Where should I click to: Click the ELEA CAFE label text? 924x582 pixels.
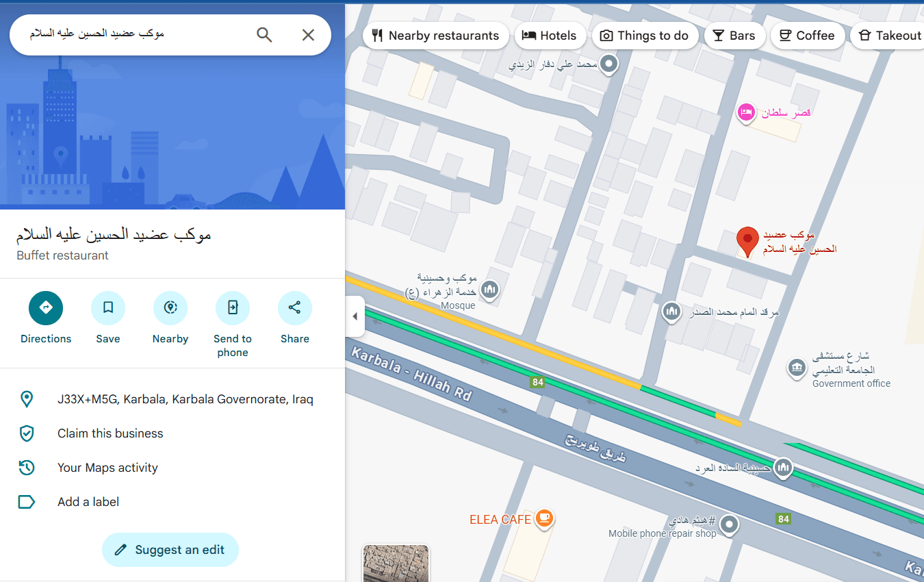click(x=500, y=520)
